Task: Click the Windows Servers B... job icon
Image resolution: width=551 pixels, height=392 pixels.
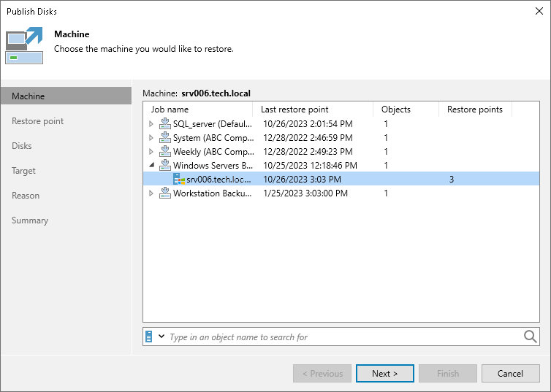Action: coord(165,165)
